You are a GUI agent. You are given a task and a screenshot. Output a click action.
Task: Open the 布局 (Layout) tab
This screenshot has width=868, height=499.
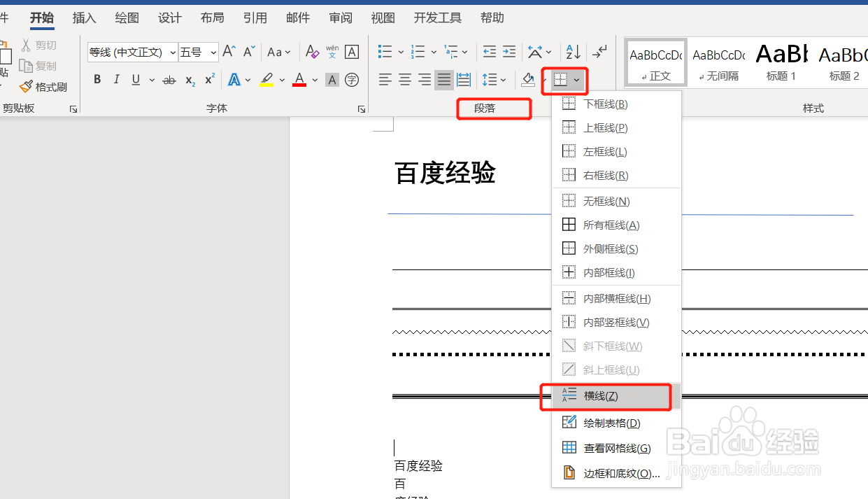(213, 18)
